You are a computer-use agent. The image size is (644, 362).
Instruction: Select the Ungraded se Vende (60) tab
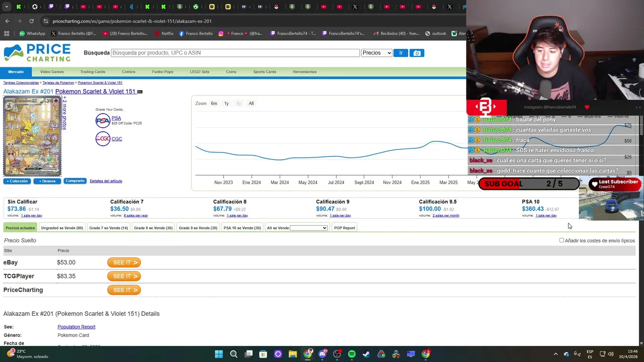click(x=62, y=228)
